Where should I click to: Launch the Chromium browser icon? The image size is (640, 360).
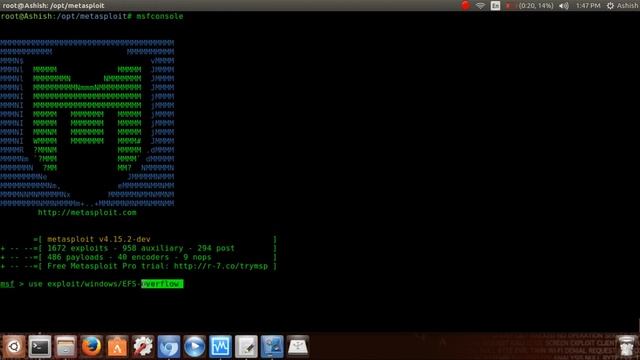point(169,347)
